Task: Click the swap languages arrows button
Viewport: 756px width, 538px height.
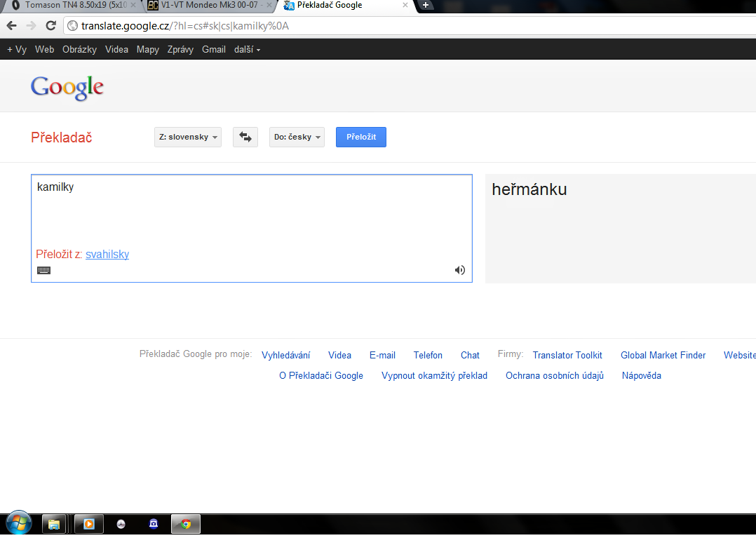Action: [x=245, y=137]
